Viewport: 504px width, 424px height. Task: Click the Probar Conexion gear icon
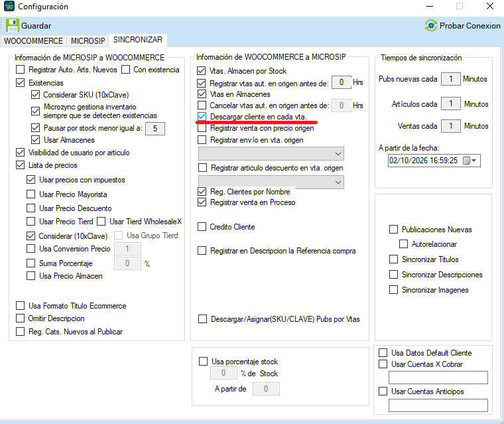(431, 25)
